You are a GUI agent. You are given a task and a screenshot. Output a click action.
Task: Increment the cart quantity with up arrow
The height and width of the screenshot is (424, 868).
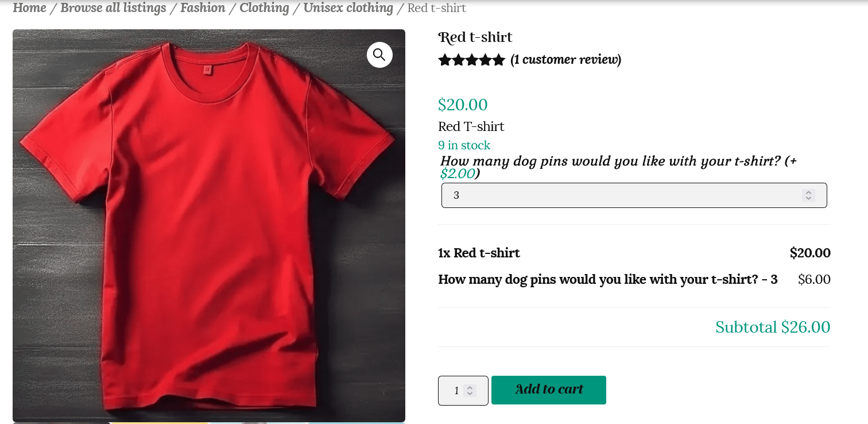tap(470, 388)
